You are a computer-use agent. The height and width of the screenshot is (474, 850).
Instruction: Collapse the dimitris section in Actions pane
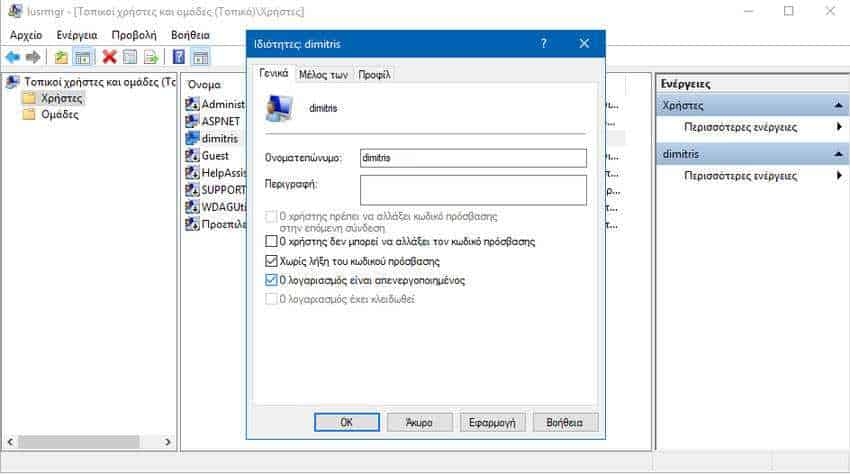(x=838, y=154)
